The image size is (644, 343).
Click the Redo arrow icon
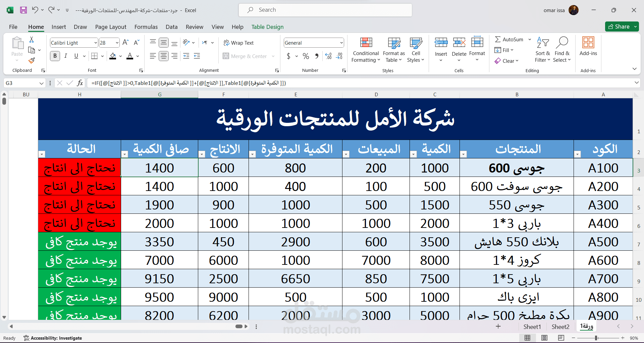click(x=51, y=10)
